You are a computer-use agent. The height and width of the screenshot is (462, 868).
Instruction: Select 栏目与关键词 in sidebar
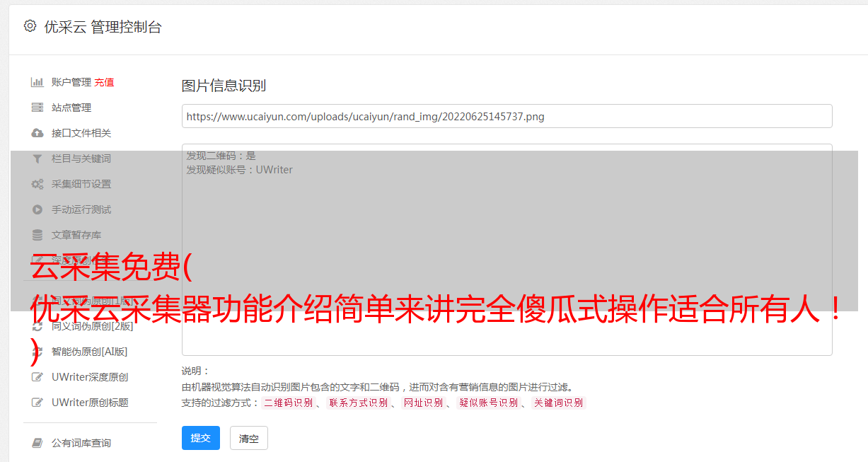pos(81,158)
